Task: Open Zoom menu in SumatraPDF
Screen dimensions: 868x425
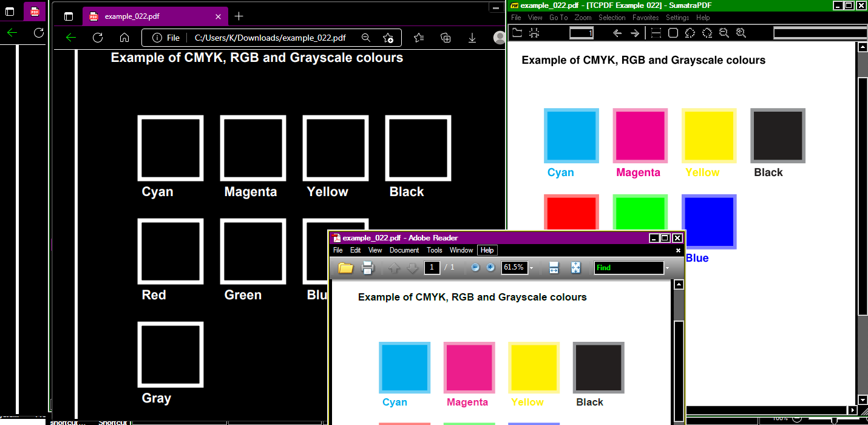Action: (x=583, y=18)
